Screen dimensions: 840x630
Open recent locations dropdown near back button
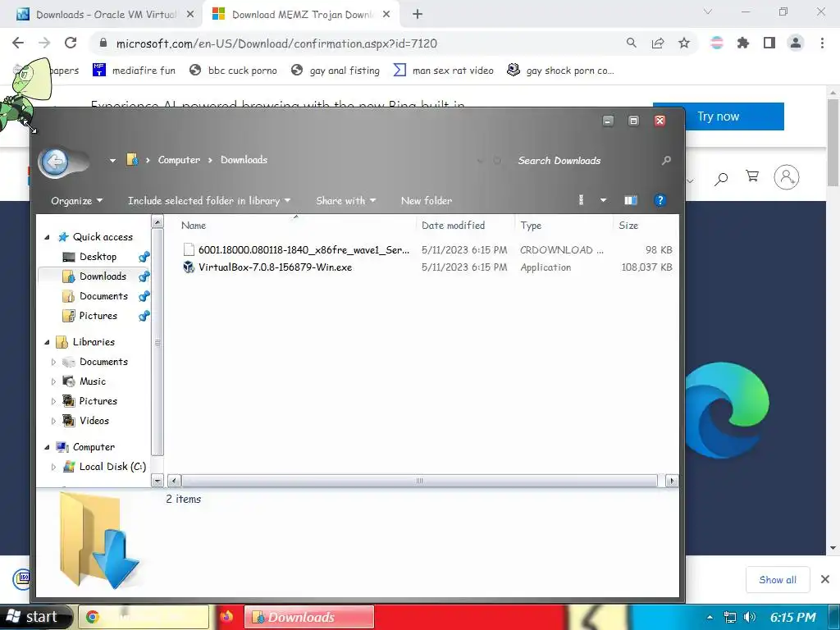click(112, 160)
